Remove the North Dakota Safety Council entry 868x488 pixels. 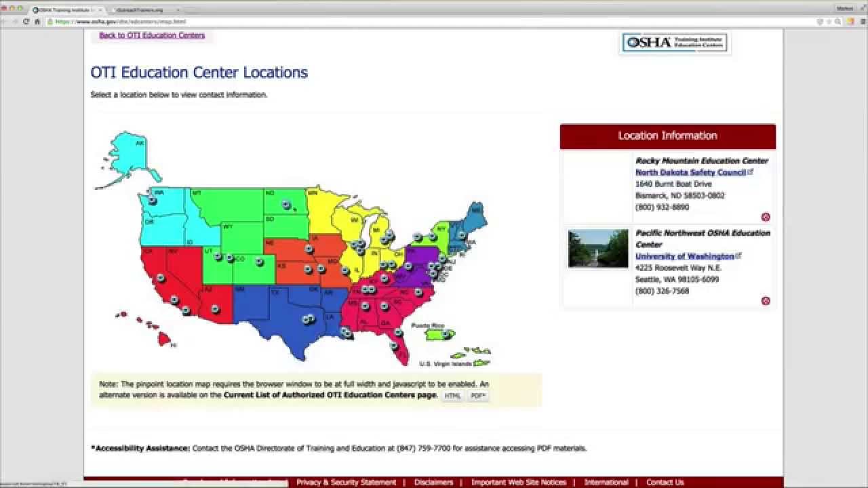click(x=766, y=218)
